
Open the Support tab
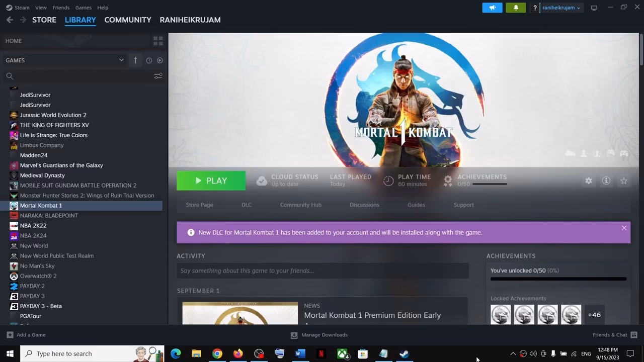(464, 205)
